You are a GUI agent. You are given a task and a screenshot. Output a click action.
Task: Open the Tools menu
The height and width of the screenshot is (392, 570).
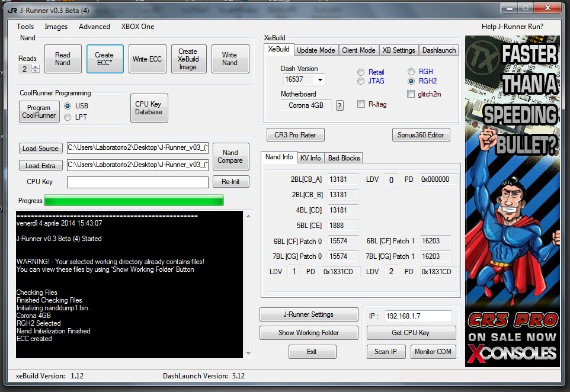[x=25, y=27]
